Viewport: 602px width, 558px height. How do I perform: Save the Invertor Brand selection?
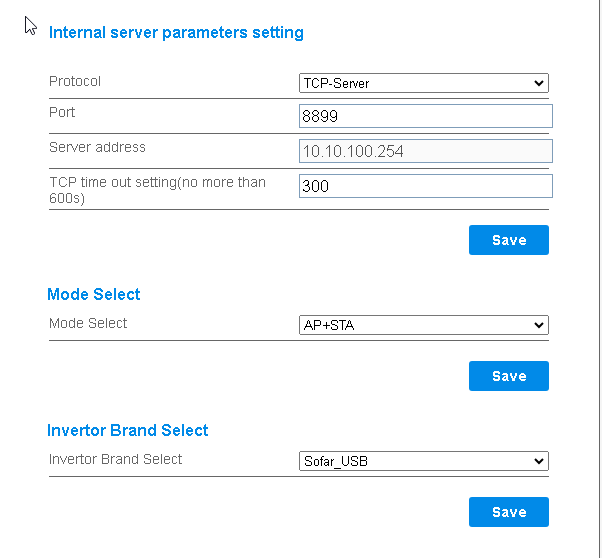[x=509, y=512]
